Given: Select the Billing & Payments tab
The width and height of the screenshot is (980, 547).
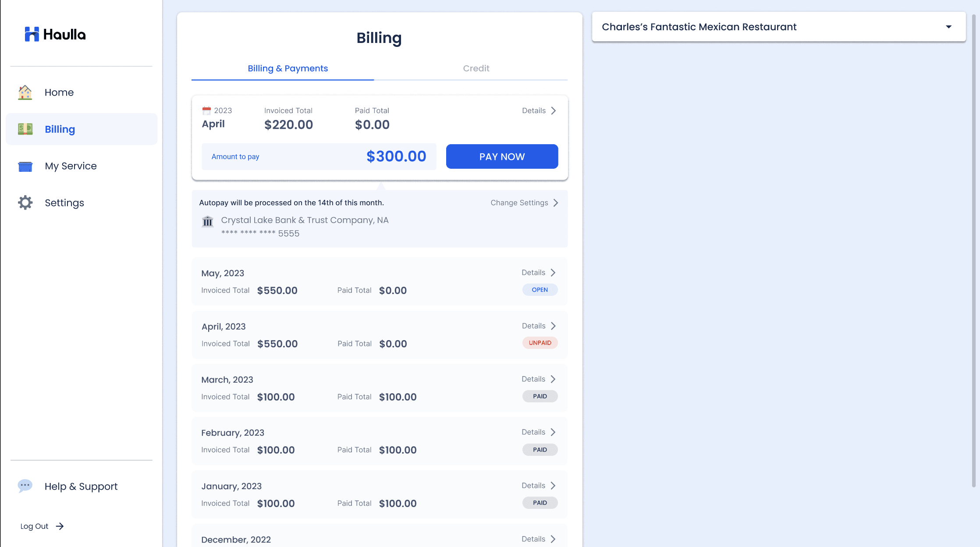Looking at the screenshot, I should pyautogui.click(x=288, y=68).
